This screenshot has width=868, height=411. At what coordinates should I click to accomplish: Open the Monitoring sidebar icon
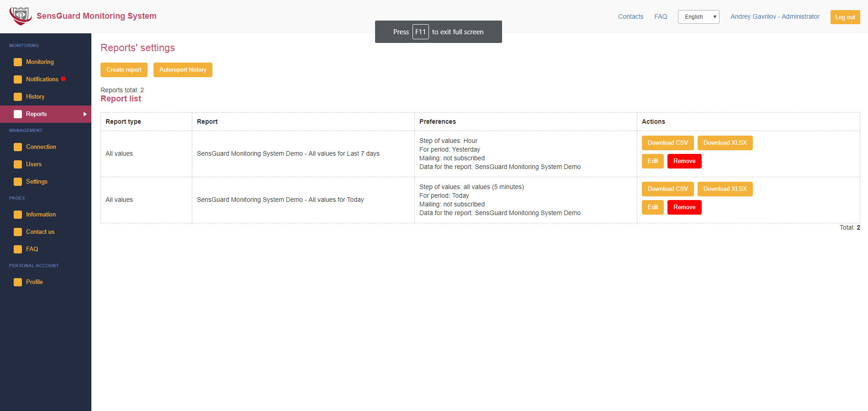pyautogui.click(x=18, y=62)
